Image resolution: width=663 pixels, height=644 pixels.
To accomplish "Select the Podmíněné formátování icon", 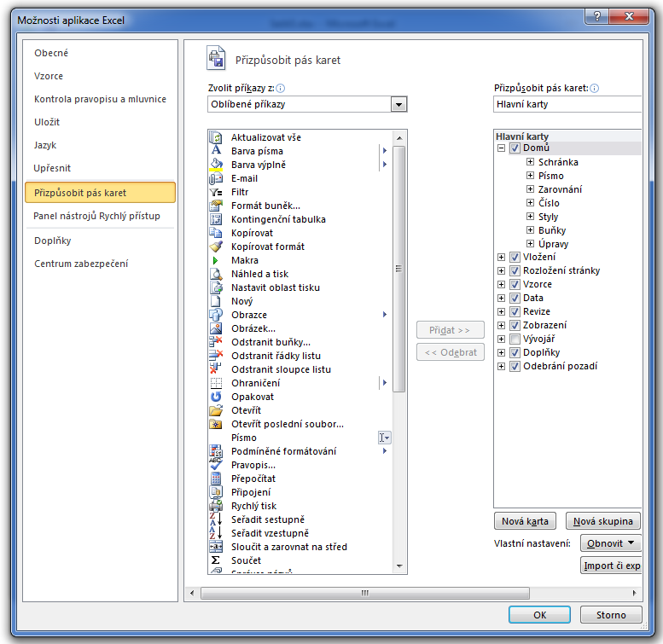I will click(216, 451).
